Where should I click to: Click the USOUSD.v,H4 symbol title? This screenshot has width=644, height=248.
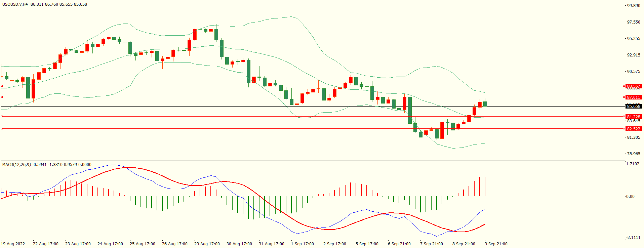(15, 4)
